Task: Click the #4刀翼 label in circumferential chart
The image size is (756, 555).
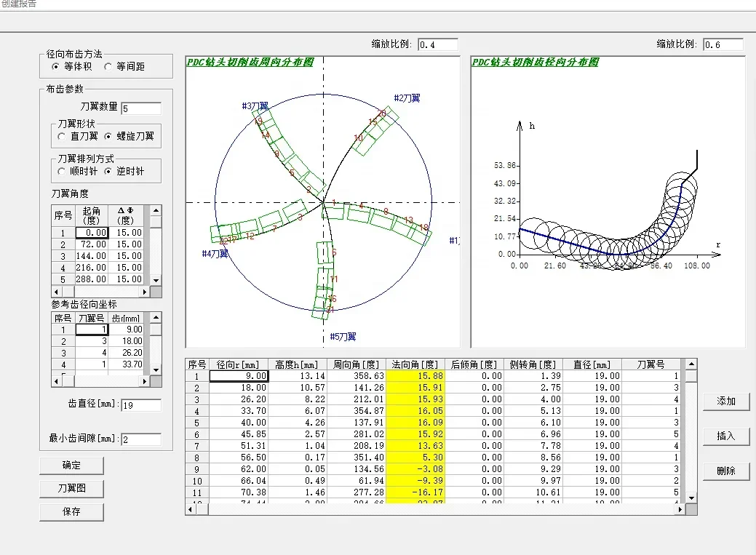Action: [215, 253]
